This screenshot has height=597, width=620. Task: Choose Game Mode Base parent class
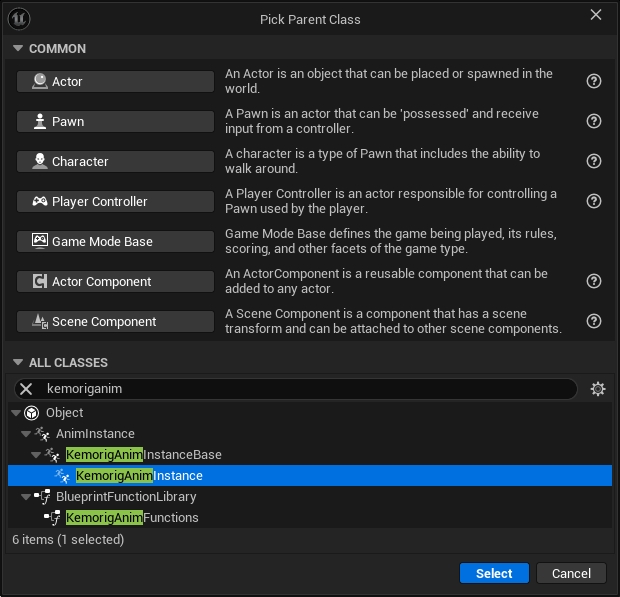[x=115, y=241]
